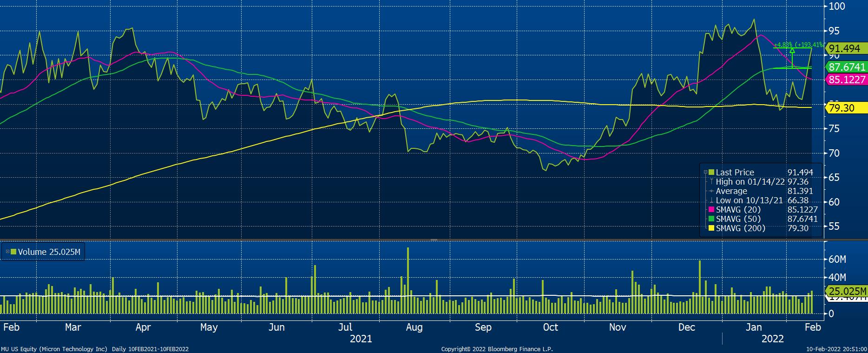The image size is (868, 353).
Task: Click the Dec label on time axis
Action: (687, 327)
